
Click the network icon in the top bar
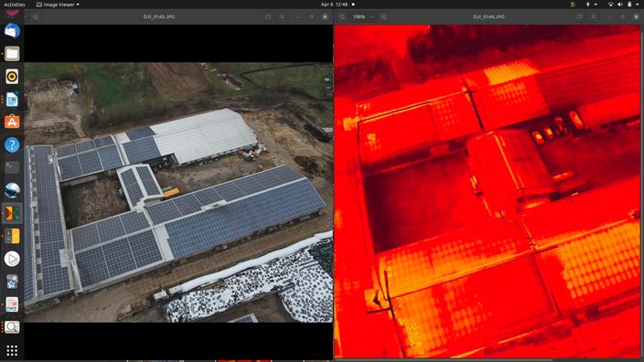click(610, 5)
